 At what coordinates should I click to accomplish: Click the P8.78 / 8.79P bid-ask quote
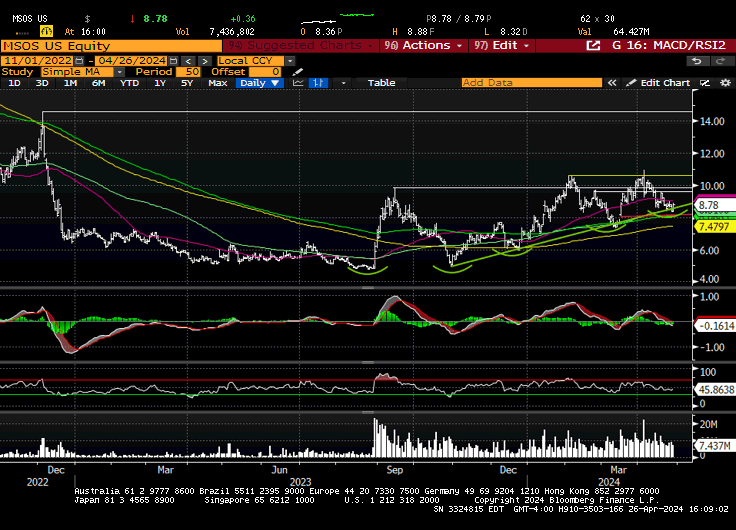[459, 19]
